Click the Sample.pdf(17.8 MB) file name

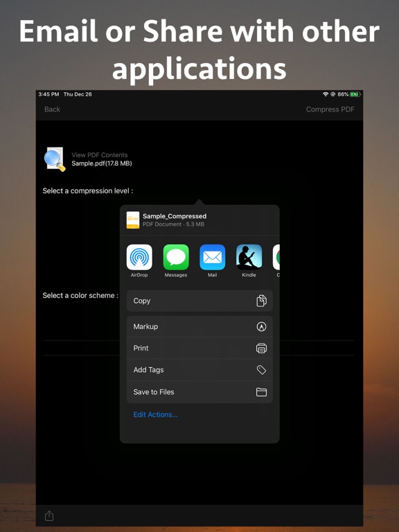click(x=101, y=163)
